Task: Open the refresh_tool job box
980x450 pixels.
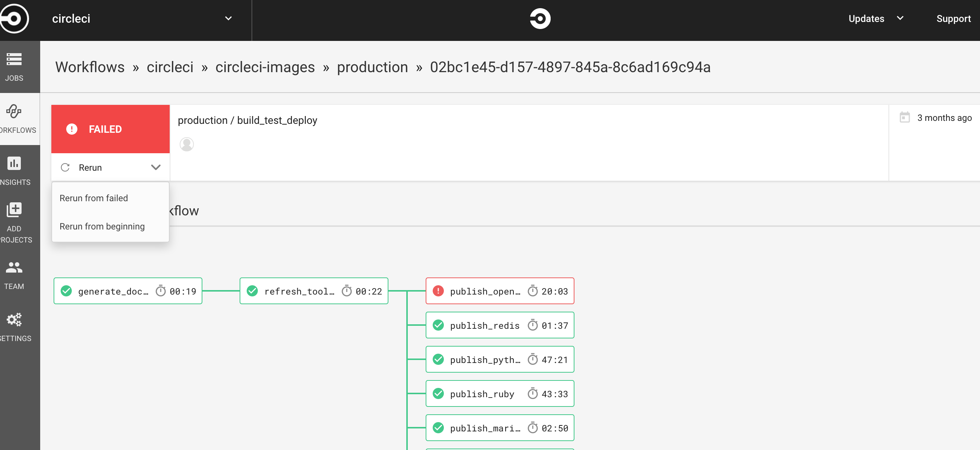Action: (314, 291)
